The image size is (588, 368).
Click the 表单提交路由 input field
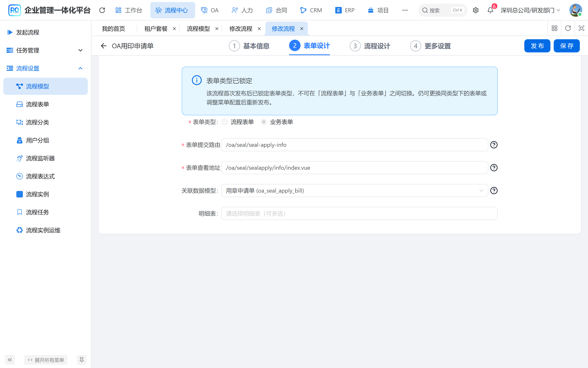[x=354, y=145]
